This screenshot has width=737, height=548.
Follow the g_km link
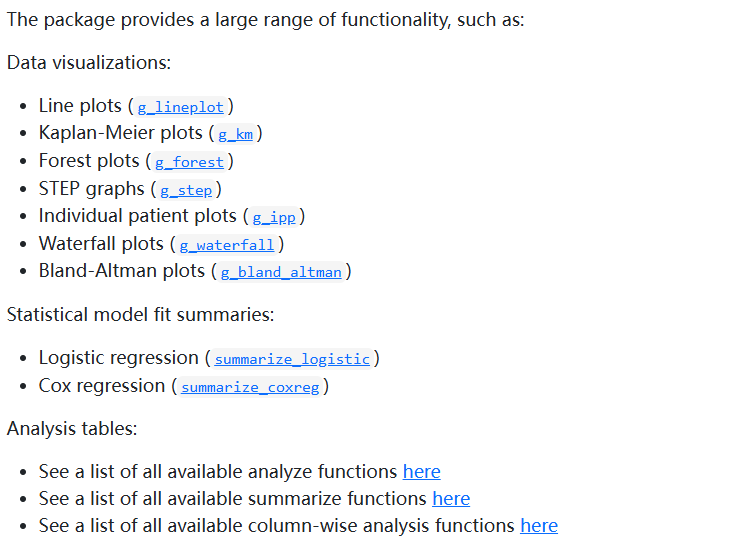[x=235, y=134]
